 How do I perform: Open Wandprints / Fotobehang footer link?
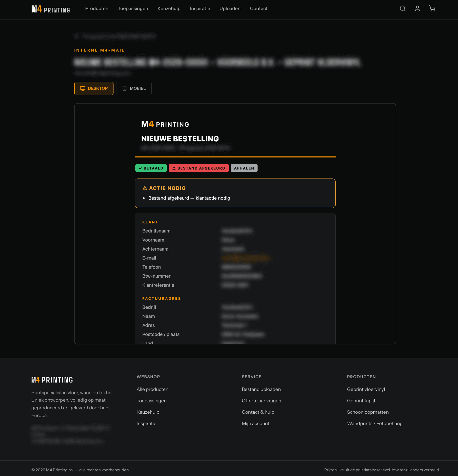click(x=375, y=423)
